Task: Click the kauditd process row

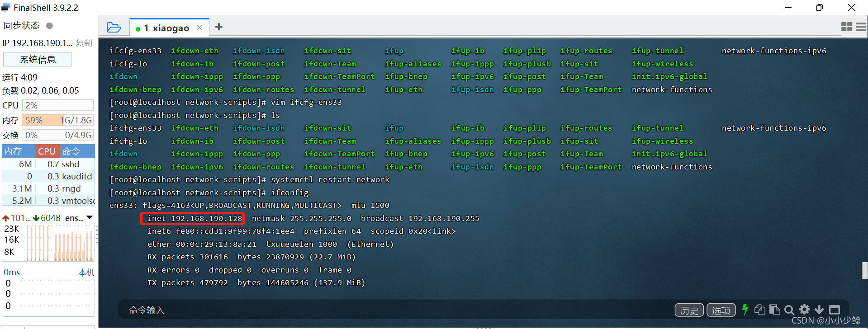Action: (x=48, y=176)
